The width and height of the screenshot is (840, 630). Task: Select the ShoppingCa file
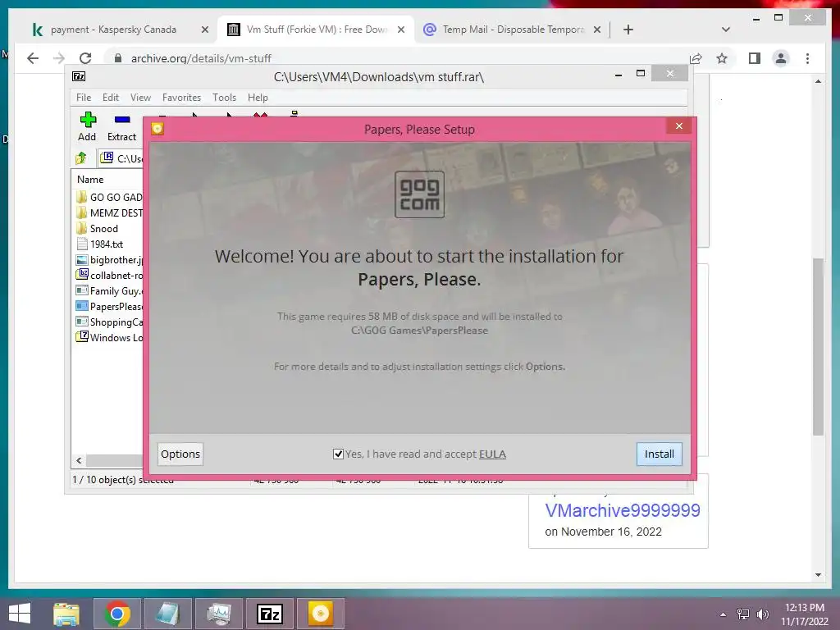(x=109, y=322)
